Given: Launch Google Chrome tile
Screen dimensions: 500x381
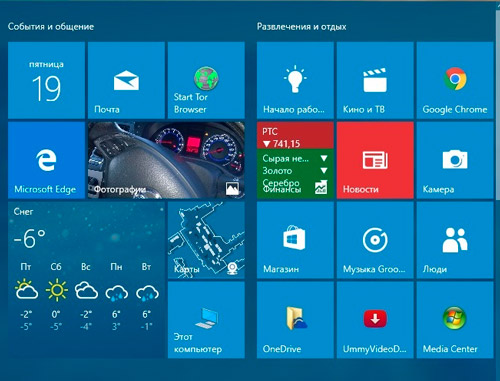Looking at the screenshot, I should coord(455,80).
